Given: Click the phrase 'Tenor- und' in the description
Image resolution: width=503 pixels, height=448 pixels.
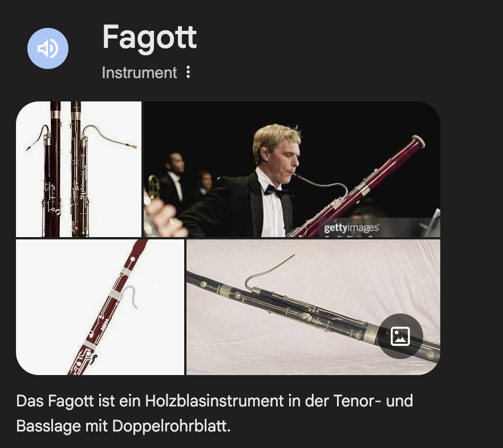Looking at the screenshot, I should pos(373,401).
